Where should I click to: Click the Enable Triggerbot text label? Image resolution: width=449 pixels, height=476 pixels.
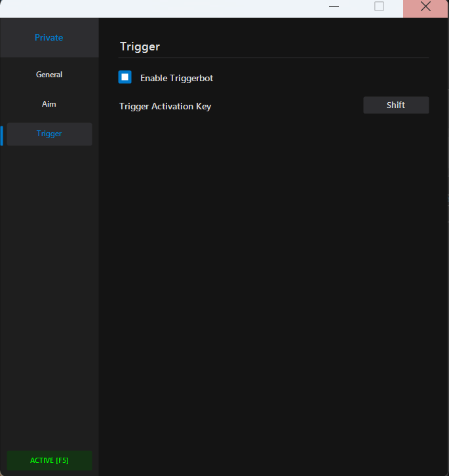[176, 78]
